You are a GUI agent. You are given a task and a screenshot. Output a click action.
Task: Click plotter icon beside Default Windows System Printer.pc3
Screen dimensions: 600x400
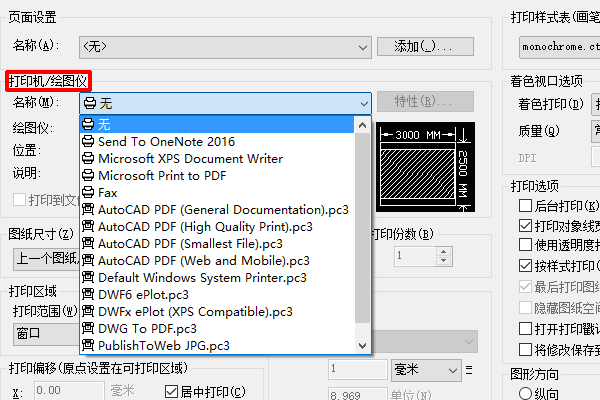coord(88,277)
